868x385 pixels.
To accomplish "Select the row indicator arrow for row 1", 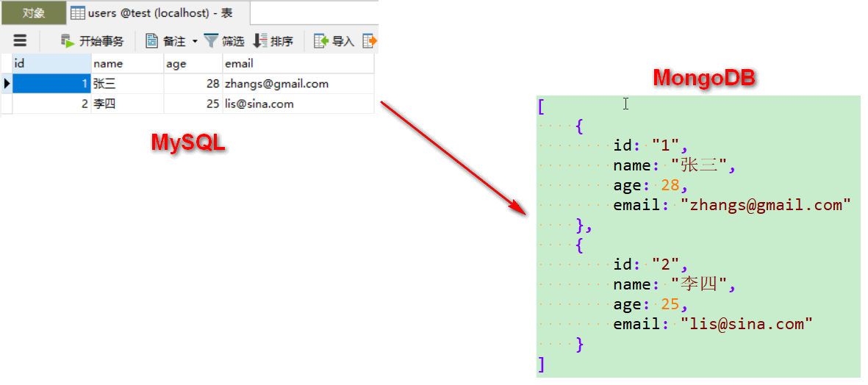I will tap(7, 84).
